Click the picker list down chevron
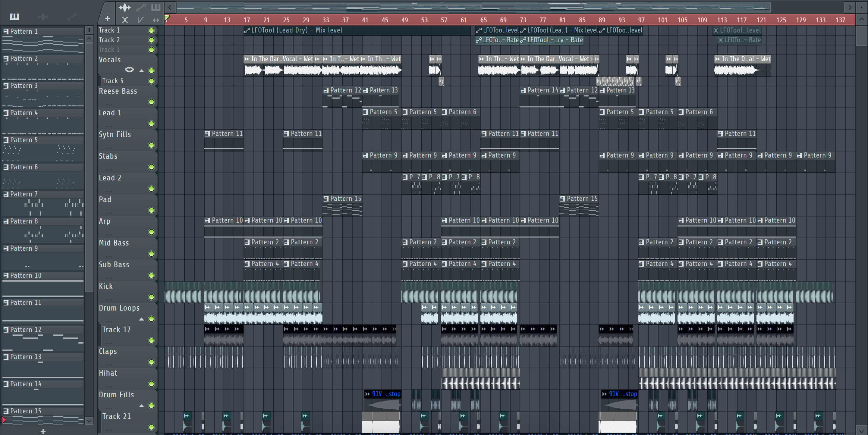 [89, 421]
